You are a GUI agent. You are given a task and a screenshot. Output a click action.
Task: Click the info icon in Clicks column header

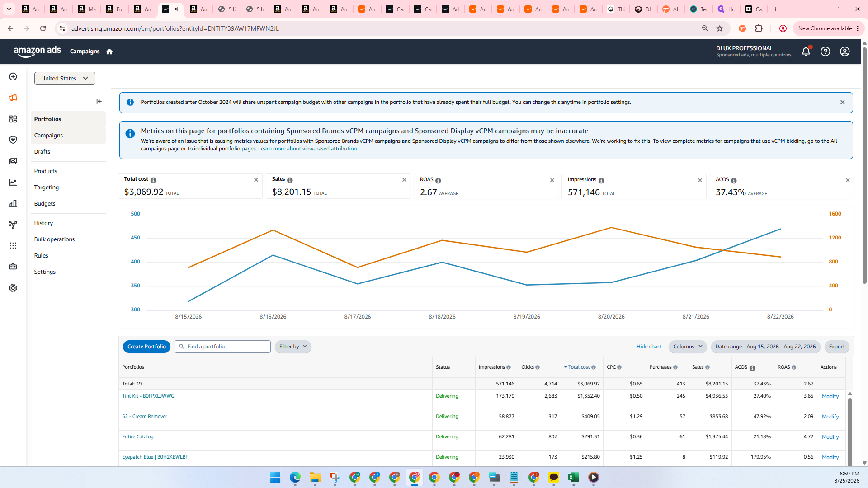pos(538,367)
